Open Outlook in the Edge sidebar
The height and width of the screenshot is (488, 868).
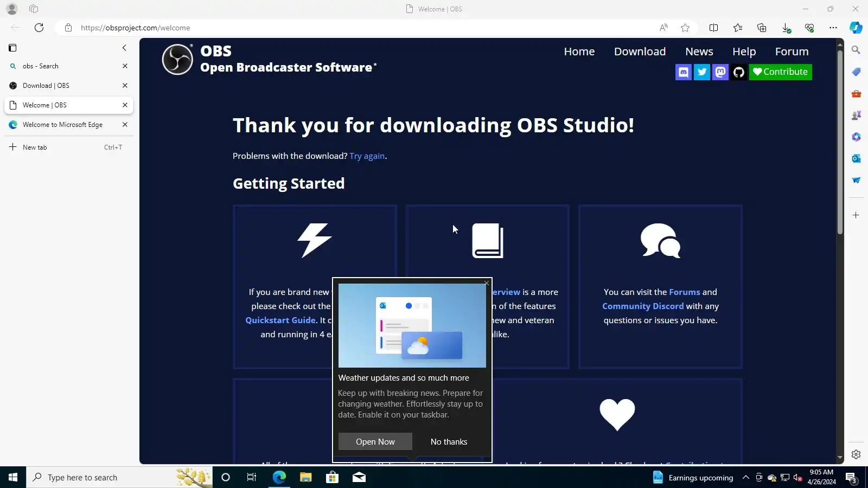point(856,158)
